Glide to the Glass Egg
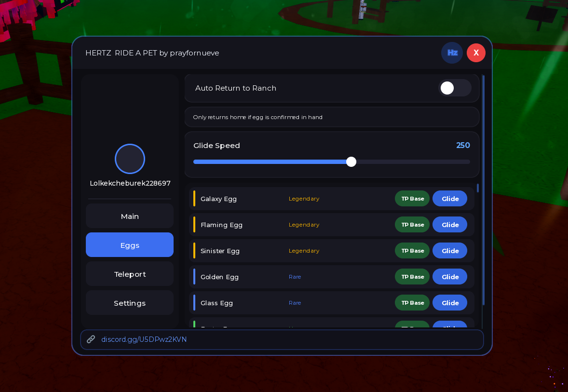This screenshot has width=568, height=392. point(450,303)
